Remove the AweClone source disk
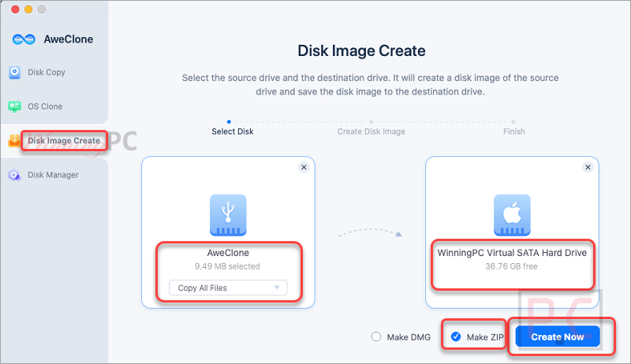The height and width of the screenshot is (364, 631). [304, 167]
